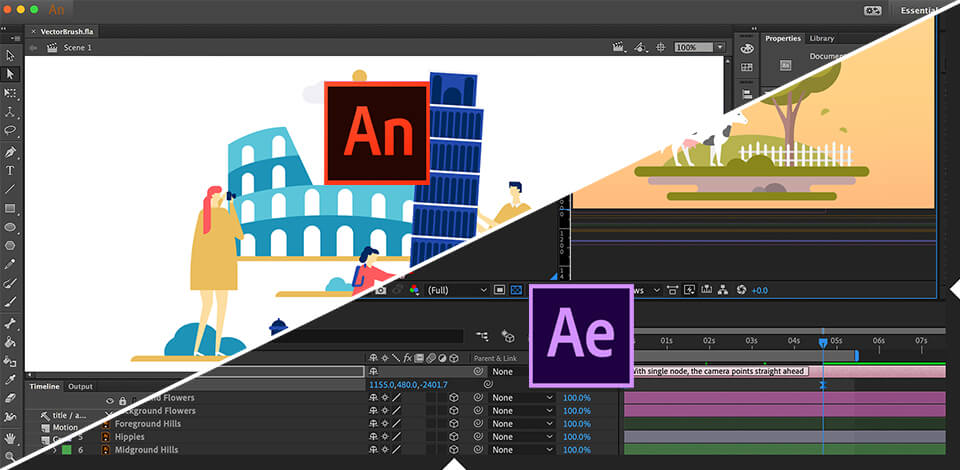This screenshot has height=470, width=960.
Task: Open parent None dropdown for Hippies
Action: click(x=522, y=437)
